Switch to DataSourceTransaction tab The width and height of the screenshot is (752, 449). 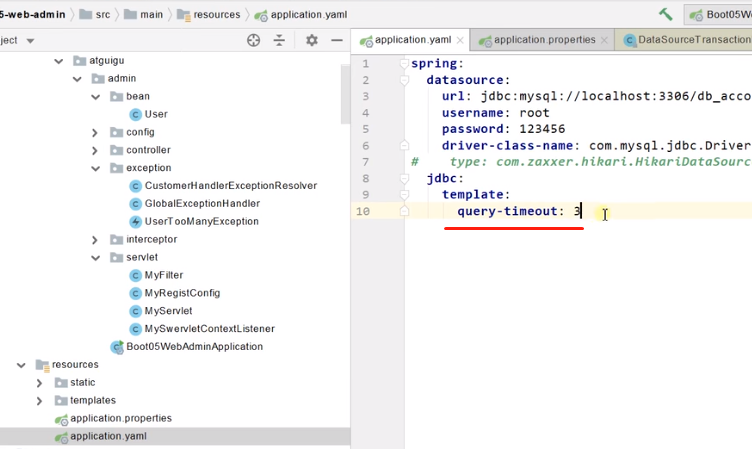(687, 40)
